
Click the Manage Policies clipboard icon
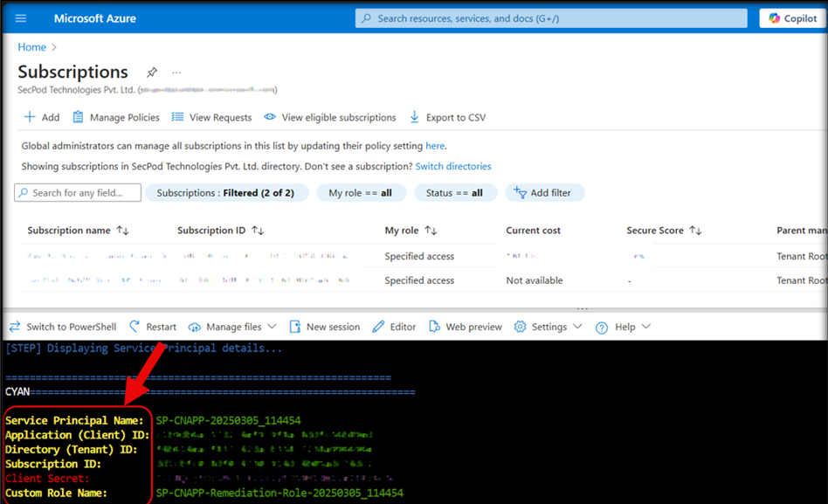tap(78, 117)
